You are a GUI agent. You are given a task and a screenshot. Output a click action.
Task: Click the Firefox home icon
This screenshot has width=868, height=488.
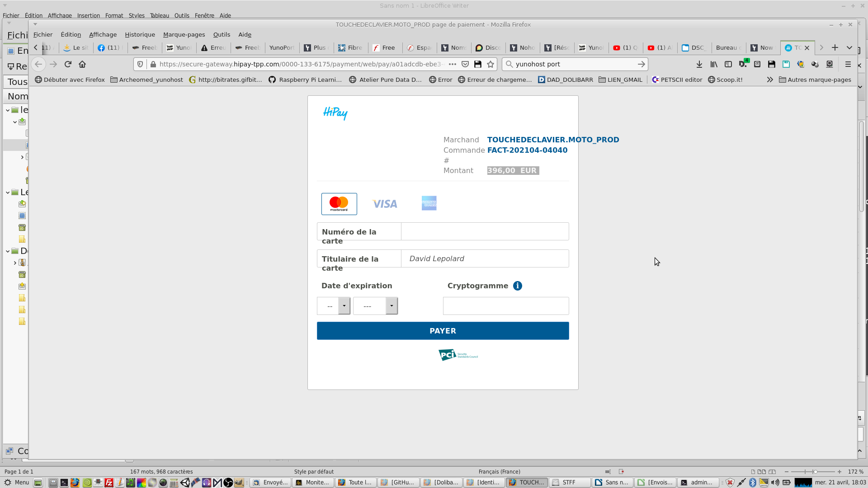(82, 64)
